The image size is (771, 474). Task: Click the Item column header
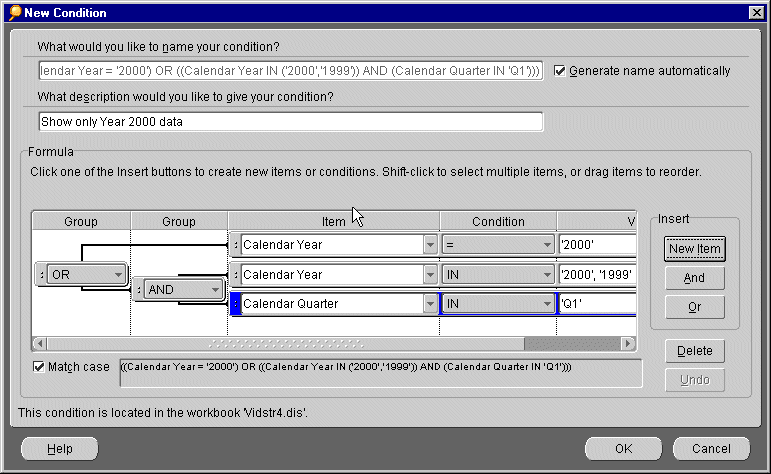coord(333,221)
